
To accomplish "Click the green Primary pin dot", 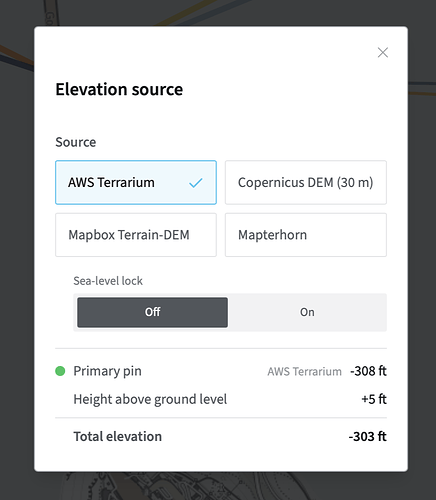I will (60, 371).
